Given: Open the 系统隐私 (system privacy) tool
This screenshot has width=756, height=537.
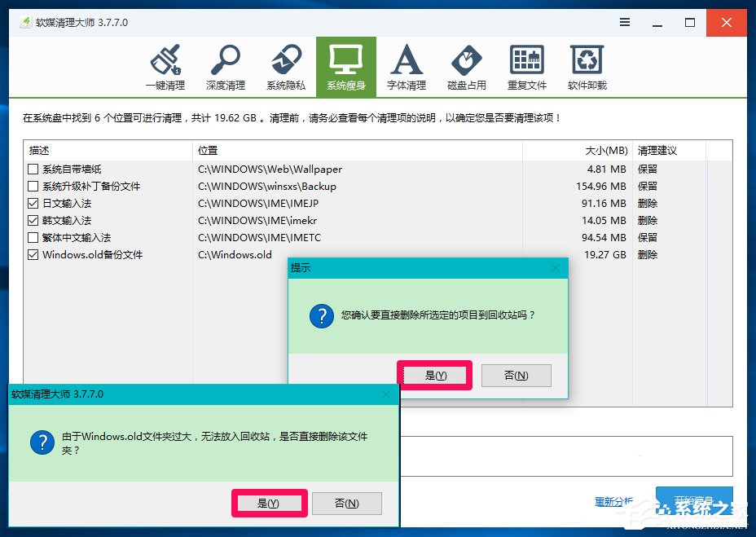Looking at the screenshot, I should [x=285, y=65].
